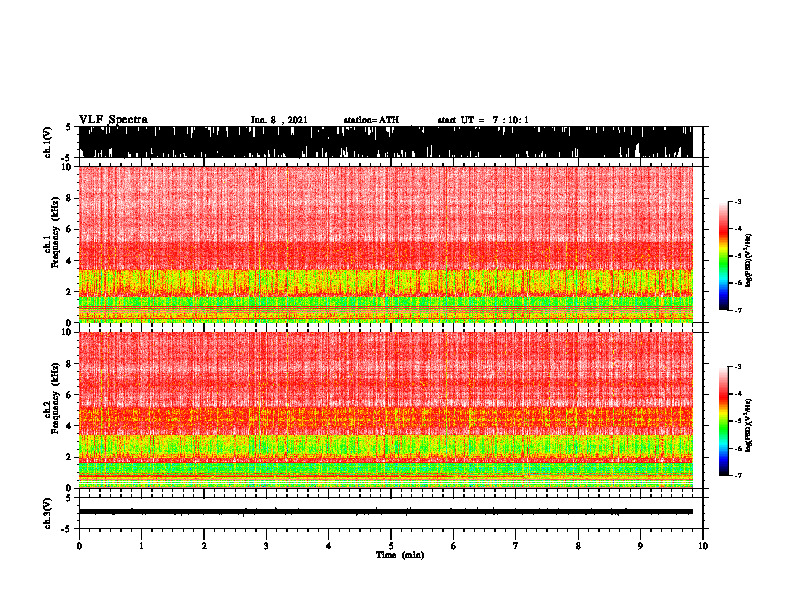Click the ch.1 frequency axis tick "6"
Viewport: 792px width, 612px height.
[x=70, y=229]
